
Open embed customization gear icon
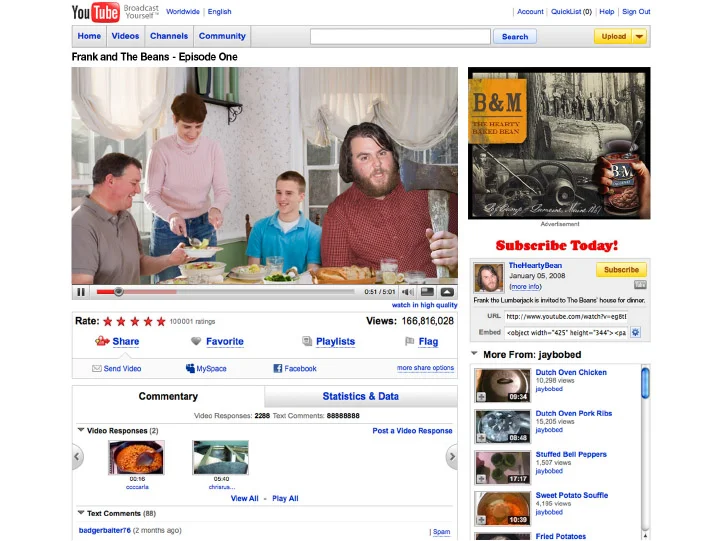pyautogui.click(x=635, y=332)
